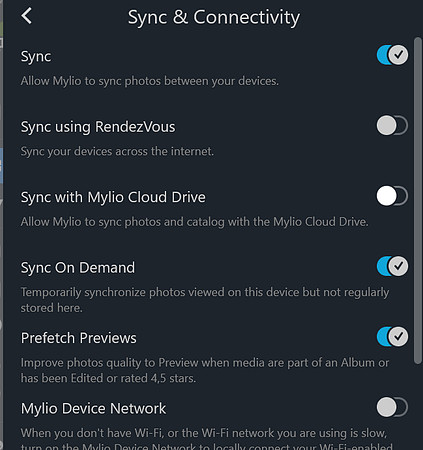The height and width of the screenshot is (450, 423).
Task: Select the Prefetch Previews label
Action: coord(79,338)
